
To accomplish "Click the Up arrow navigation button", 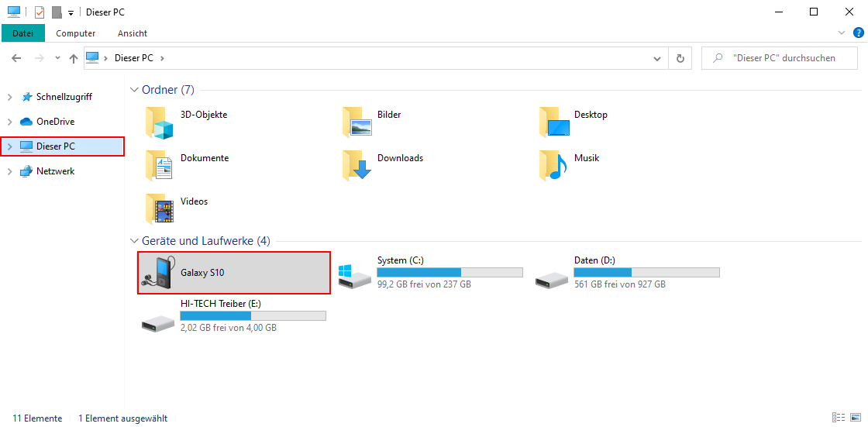I will [x=74, y=58].
